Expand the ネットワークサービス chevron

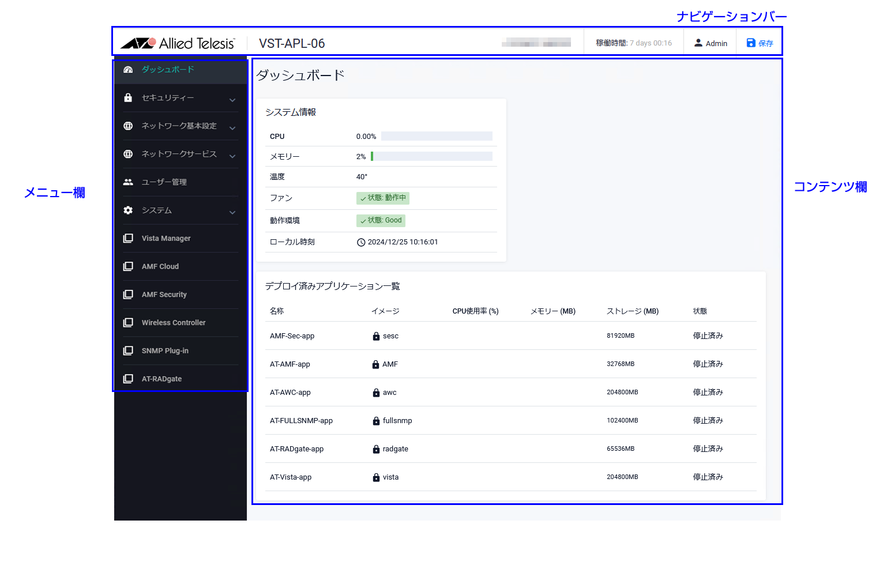(232, 156)
